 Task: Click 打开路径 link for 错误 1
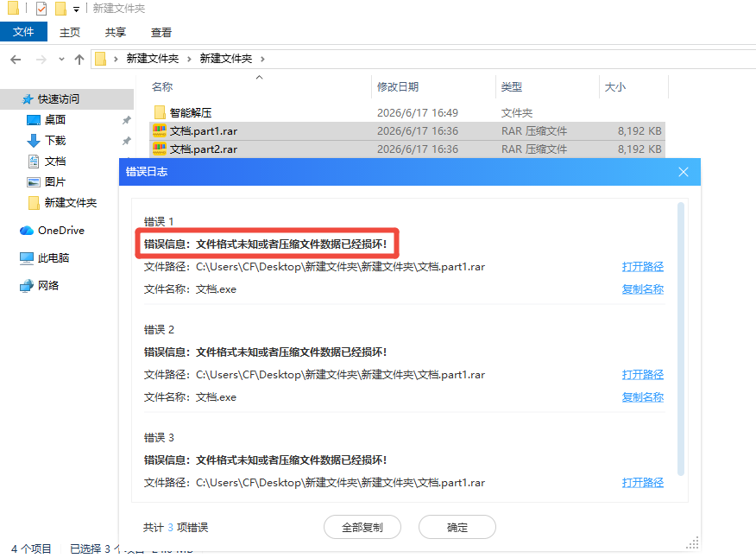coord(643,266)
